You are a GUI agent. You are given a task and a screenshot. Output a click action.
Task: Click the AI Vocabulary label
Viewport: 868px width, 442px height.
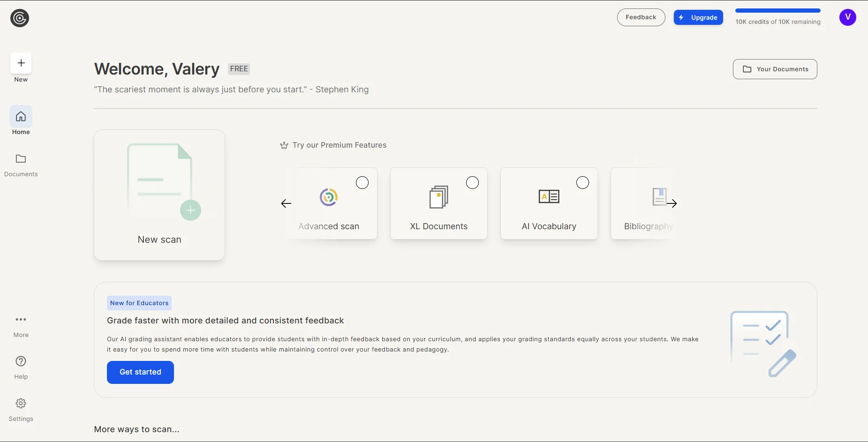(549, 226)
